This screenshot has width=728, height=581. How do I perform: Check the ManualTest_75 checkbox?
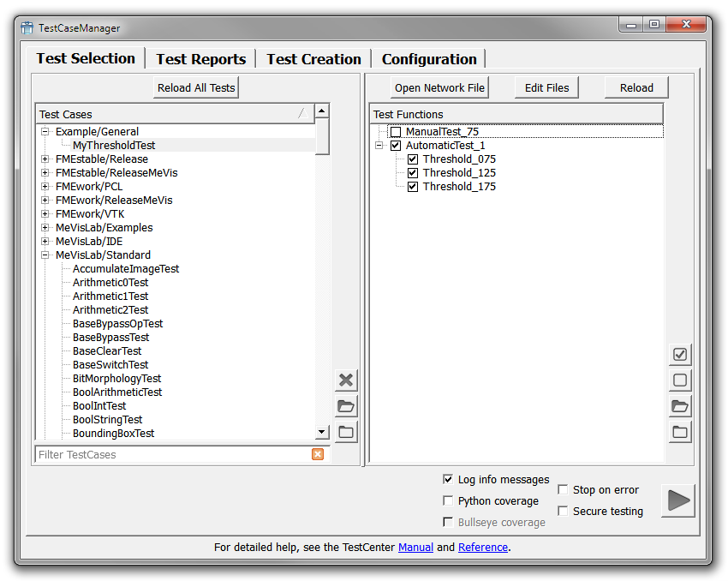pyautogui.click(x=396, y=132)
